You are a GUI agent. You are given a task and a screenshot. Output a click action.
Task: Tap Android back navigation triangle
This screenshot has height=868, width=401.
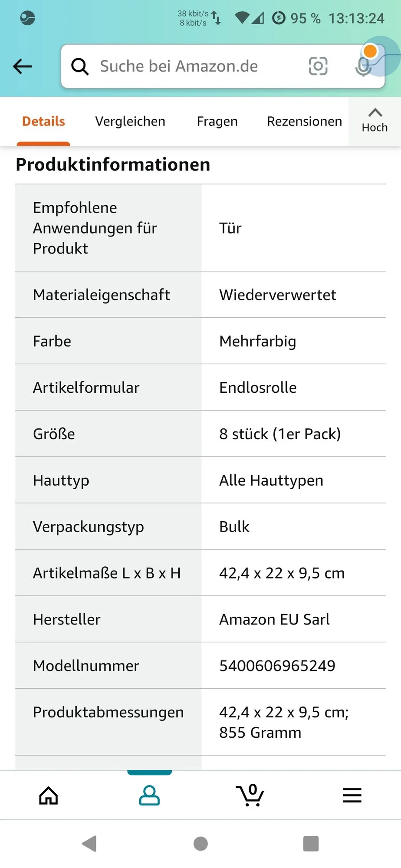[89, 844]
